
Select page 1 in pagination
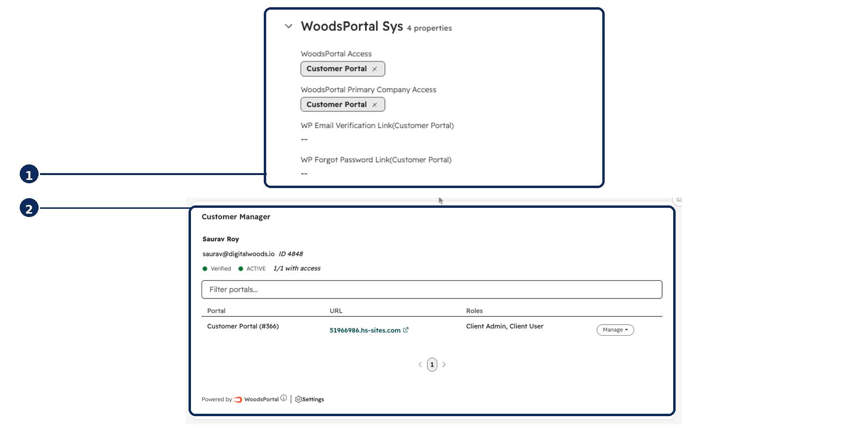[432, 365]
